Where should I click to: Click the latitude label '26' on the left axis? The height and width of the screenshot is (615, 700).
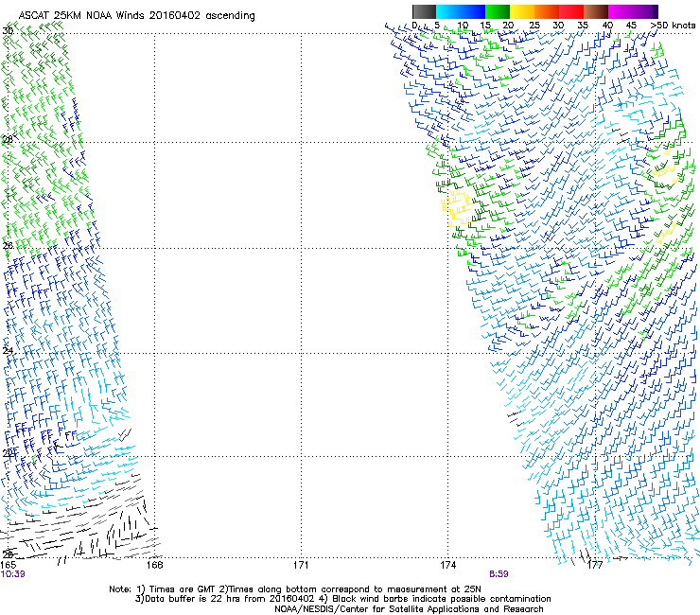8,245
